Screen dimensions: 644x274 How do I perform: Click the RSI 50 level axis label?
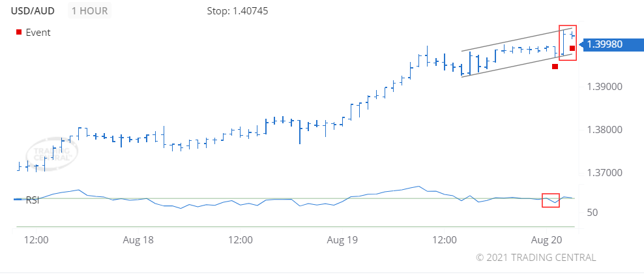pos(593,213)
